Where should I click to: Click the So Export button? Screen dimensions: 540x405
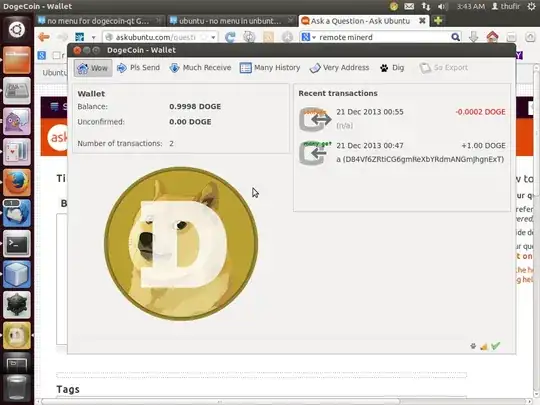tap(444, 68)
